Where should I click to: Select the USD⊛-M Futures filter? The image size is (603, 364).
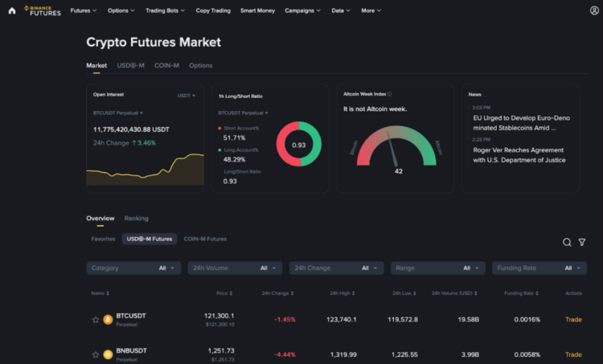point(149,239)
